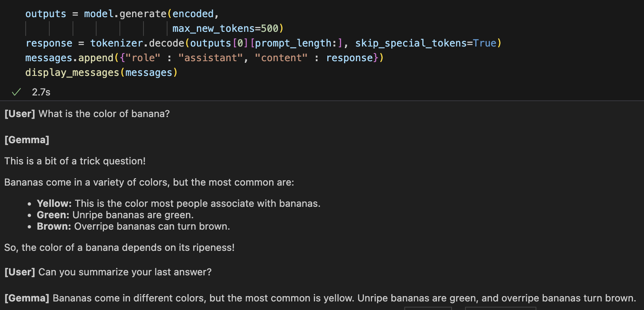
Task: Click 'messages.append' in the code cell
Action: point(69,58)
